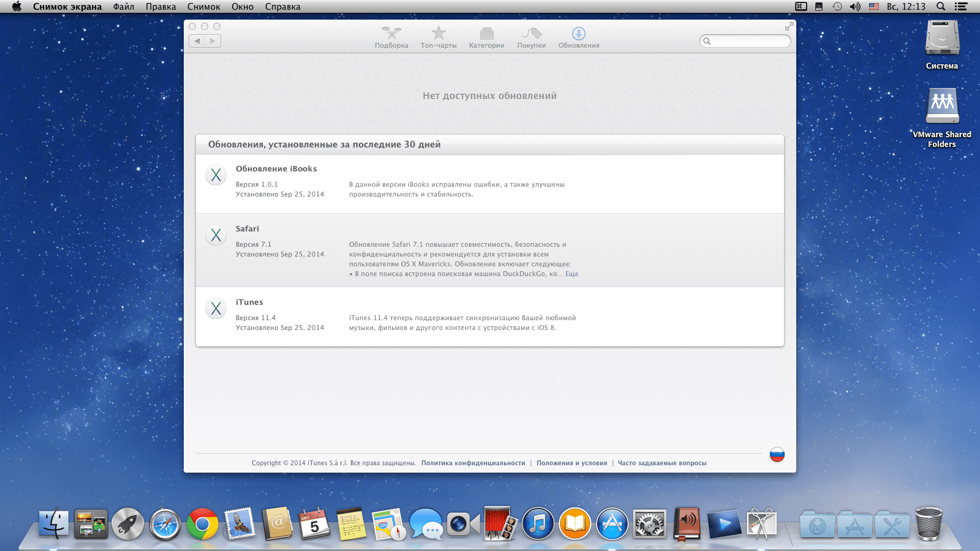980x551 pixels.
Task: Open the Файл menu
Action: click(124, 7)
